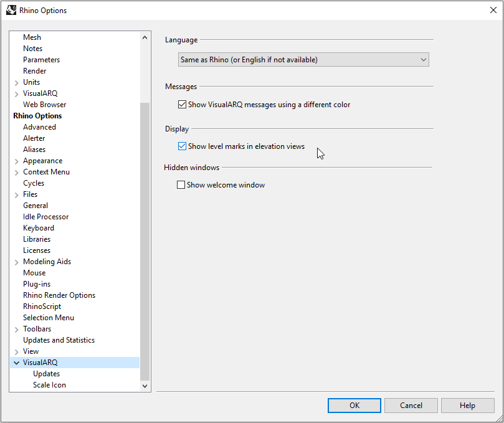Open the Language dropdown
Screen dimensions: 504x423
tap(303, 60)
